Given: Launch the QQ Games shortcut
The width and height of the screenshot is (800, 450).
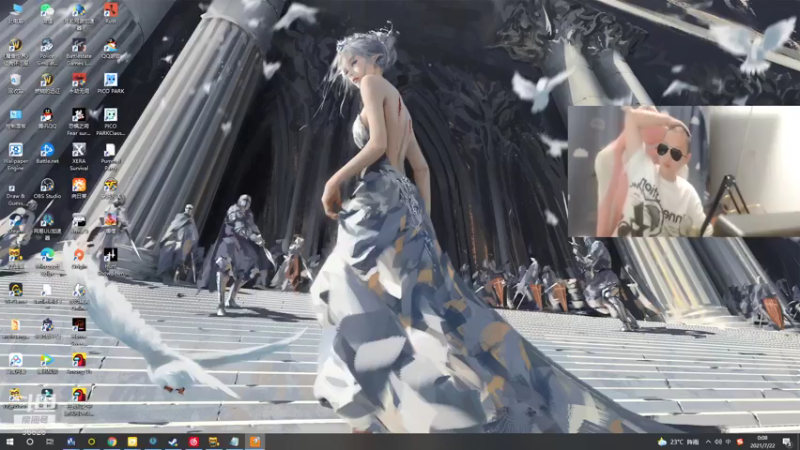Looking at the screenshot, I should coord(110,48).
